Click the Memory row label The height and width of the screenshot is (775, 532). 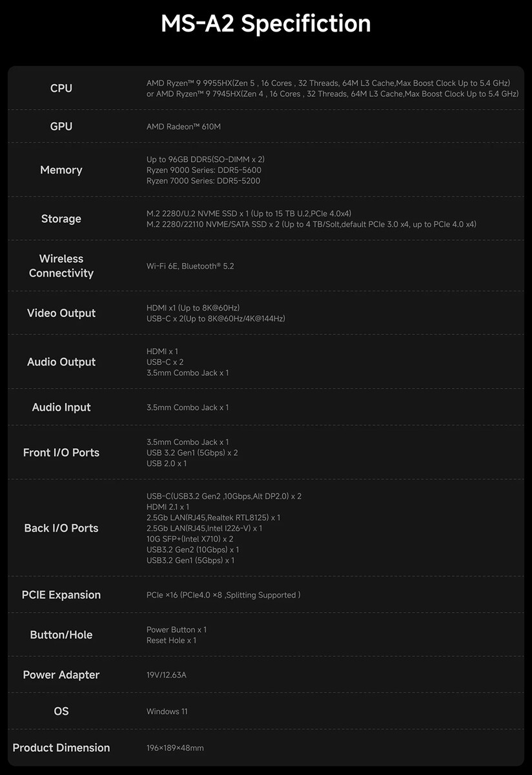61,170
